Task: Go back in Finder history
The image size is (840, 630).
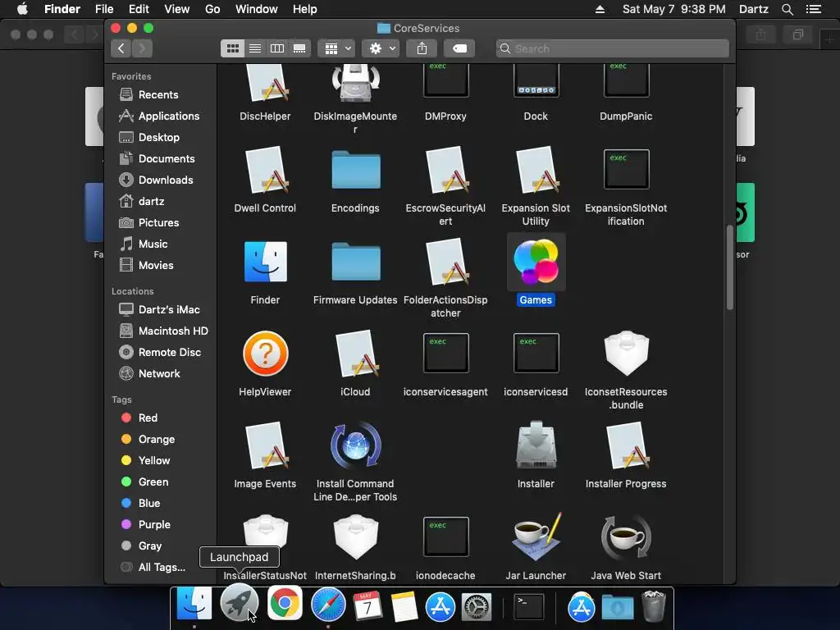Action: (121, 48)
